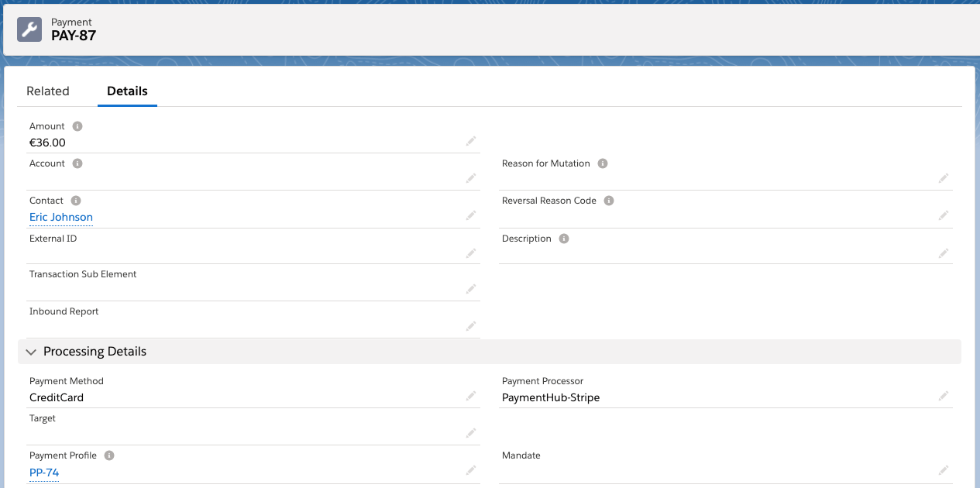Edit Reason for Mutation pencil icon

pyautogui.click(x=943, y=178)
